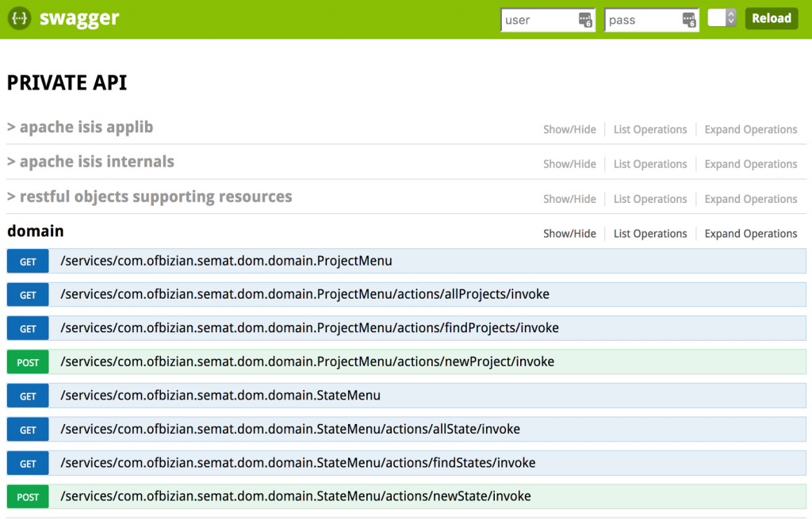Image resolution: width=812 pixels, height=524 pixels.
Task: Click Show/Hide for restful objects supporting resources
Action: click(x=569, y=199)
